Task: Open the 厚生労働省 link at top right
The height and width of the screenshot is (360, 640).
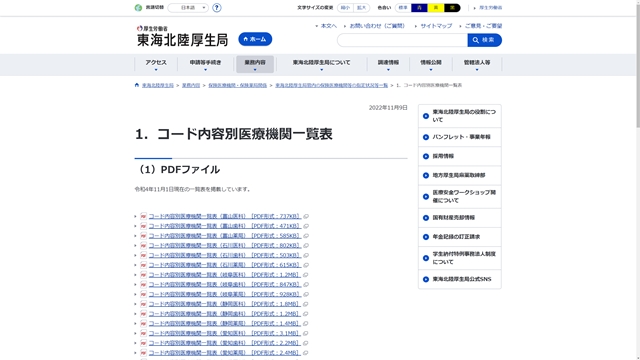Action: pyautogui.click(x=491, y=8)
